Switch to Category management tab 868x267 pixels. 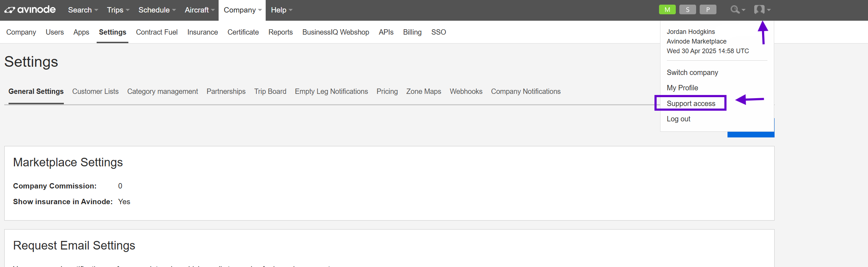[x=163, y=91]
